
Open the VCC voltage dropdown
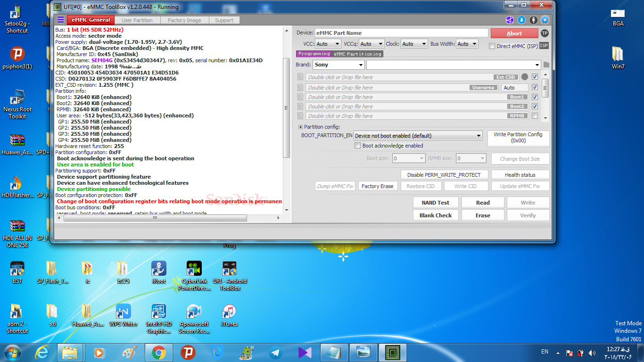click(328, 44)
